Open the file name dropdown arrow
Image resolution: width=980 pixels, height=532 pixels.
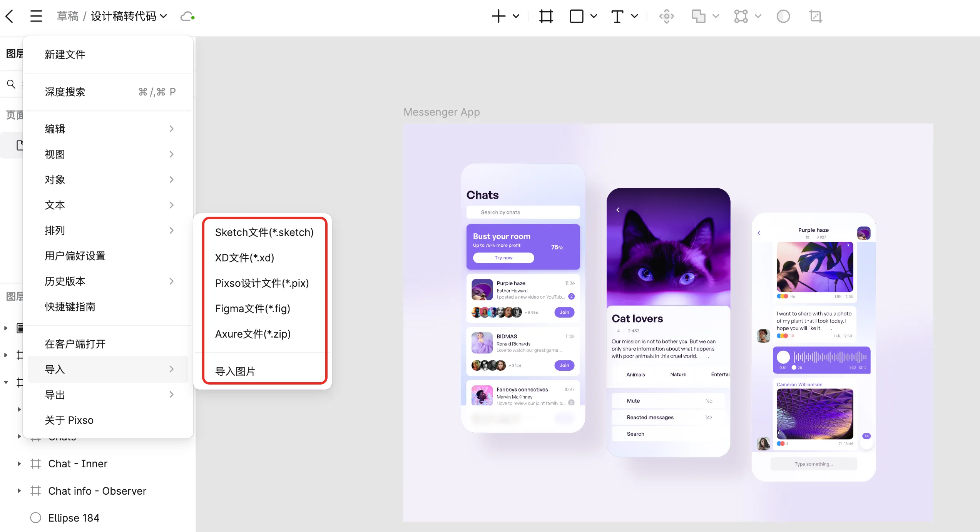[x=164, y=16]
